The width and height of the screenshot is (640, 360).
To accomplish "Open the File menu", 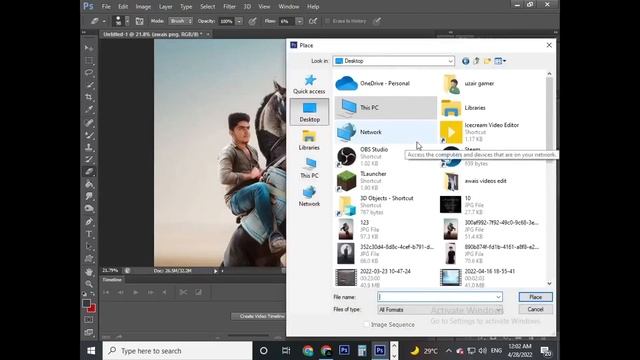I will [x=106, y=7].
